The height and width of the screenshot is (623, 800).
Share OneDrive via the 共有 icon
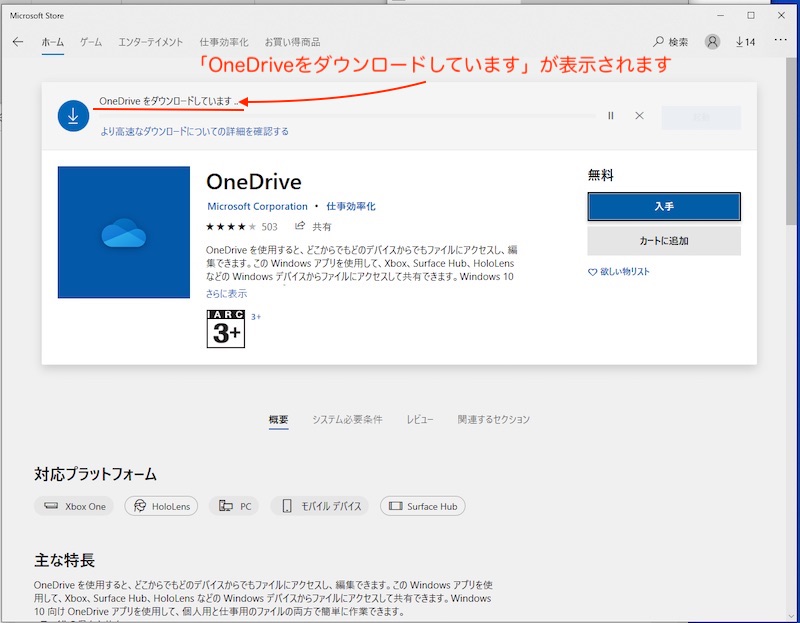313,227
